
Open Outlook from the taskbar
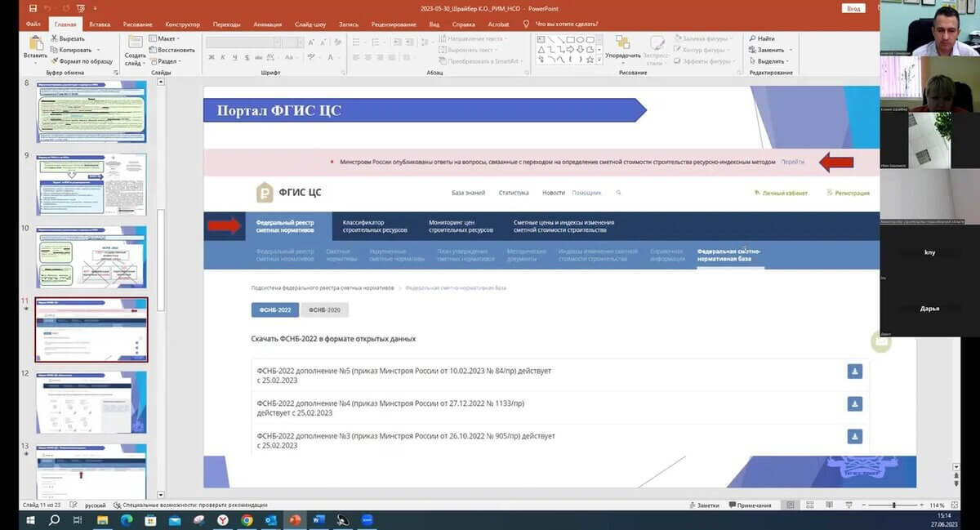click(x=270, y=519)
